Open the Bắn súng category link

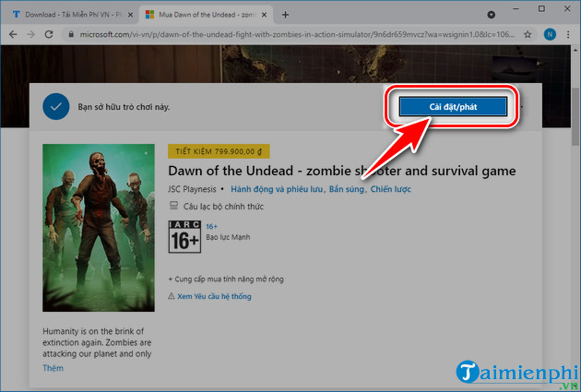point(347,189)
